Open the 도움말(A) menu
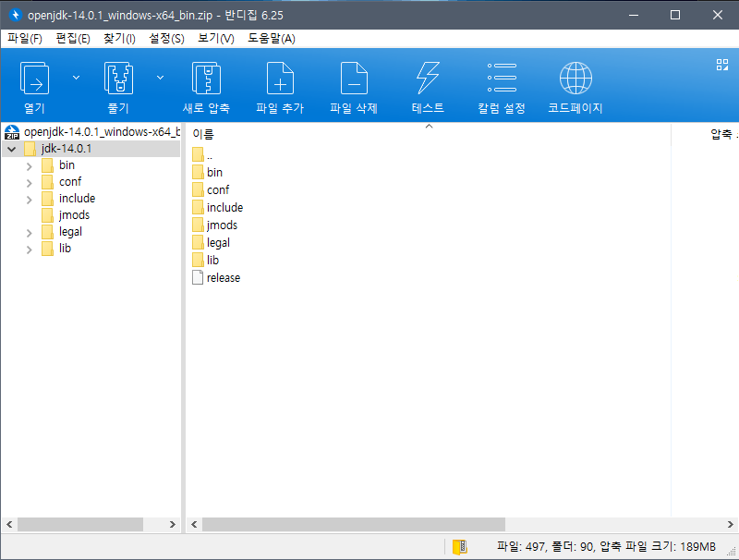 [272, 39]
